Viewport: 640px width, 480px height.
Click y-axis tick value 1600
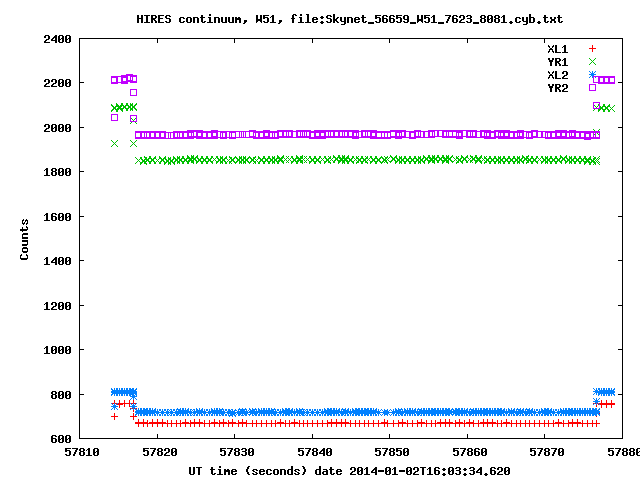coord(57,217)
